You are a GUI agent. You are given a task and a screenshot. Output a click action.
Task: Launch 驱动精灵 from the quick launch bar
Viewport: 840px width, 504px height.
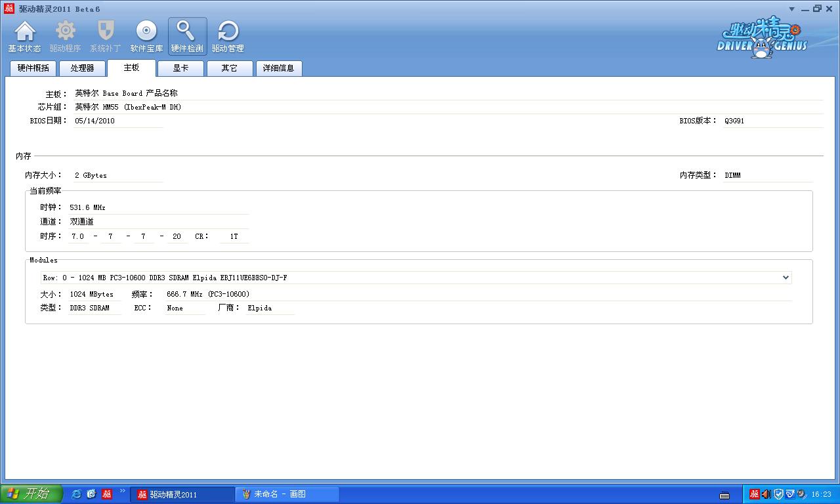pos(107,494)
